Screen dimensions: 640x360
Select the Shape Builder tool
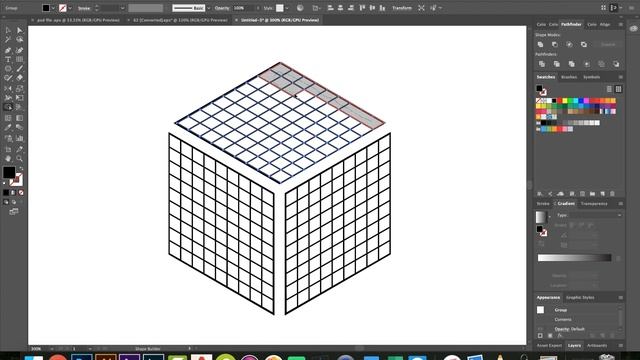point(8,107)
